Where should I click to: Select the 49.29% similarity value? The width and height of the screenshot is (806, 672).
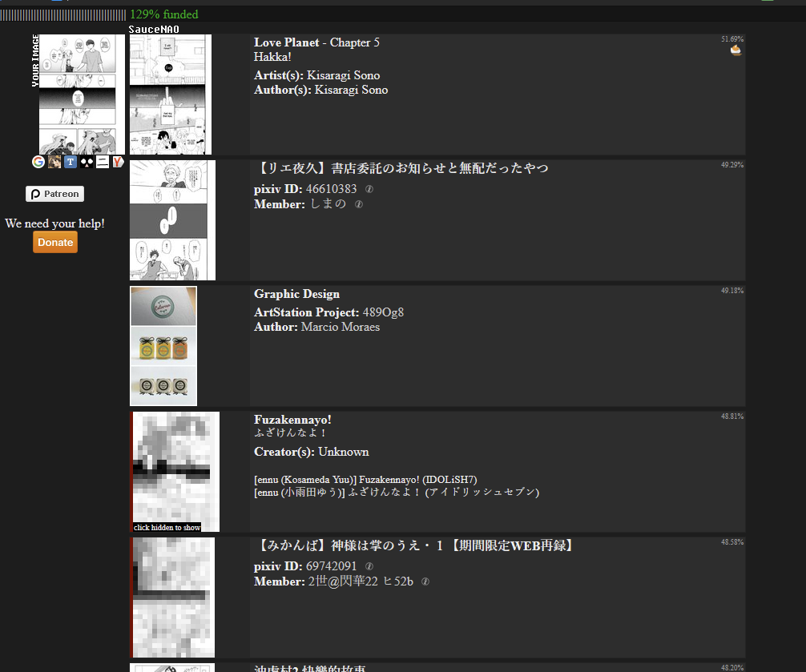coord(732,165)
